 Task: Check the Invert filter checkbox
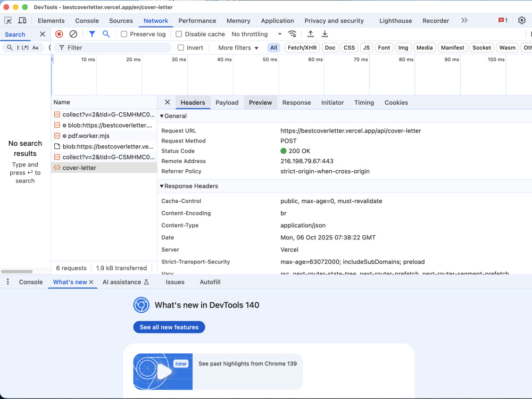point(181,47)
